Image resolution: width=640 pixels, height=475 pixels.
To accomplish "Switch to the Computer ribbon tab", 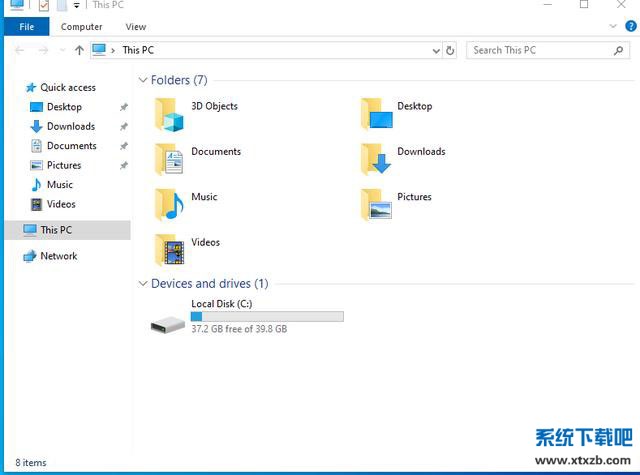I will (x=81, y=27).
